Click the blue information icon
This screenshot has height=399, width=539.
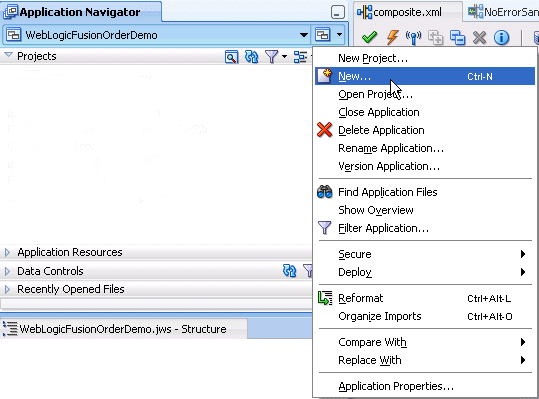[502, 37]
